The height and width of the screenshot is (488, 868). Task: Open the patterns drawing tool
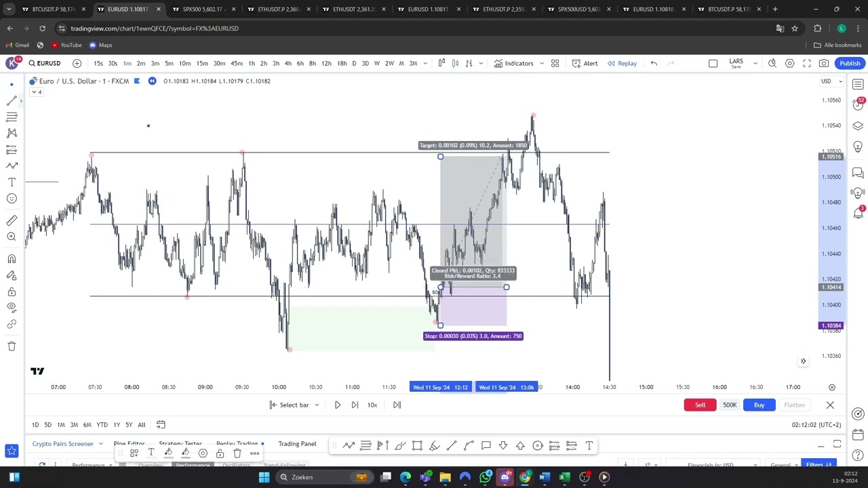[12, 133]
